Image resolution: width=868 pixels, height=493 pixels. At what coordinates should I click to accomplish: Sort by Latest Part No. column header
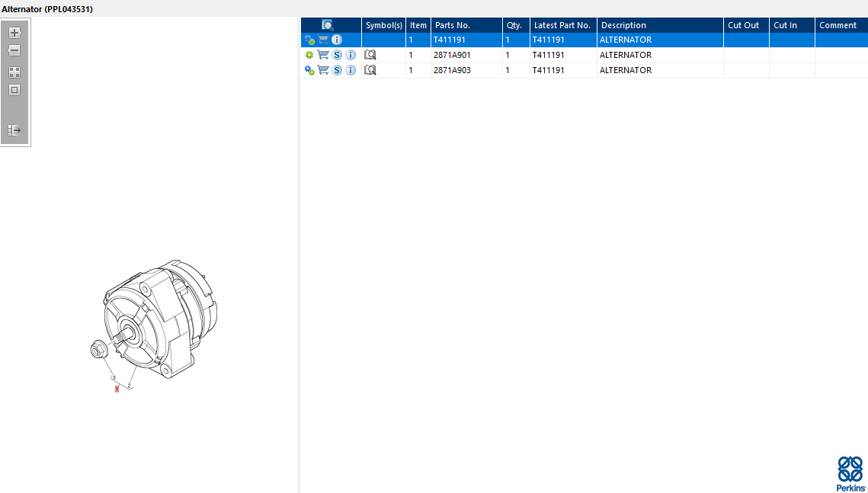(x=563, y=25)
